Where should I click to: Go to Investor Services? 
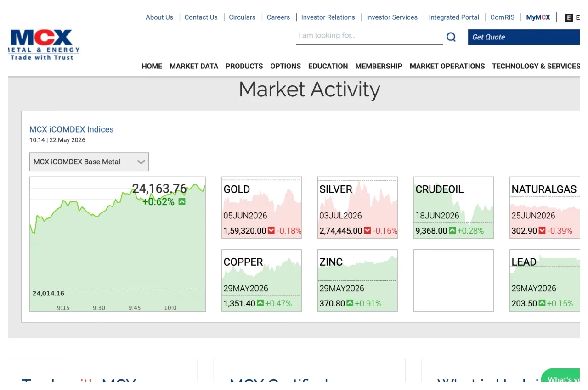point(392,17)
